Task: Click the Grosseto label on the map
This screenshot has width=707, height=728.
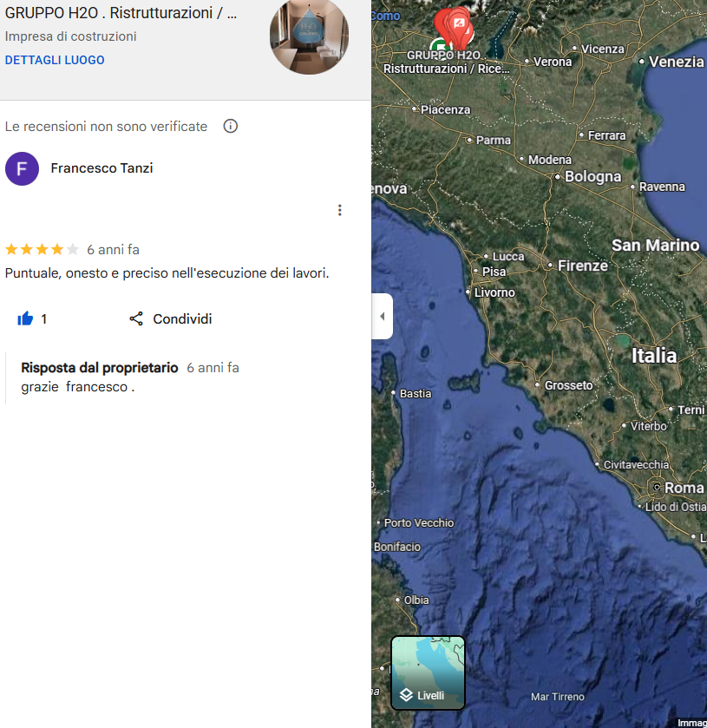Action: 569,385
